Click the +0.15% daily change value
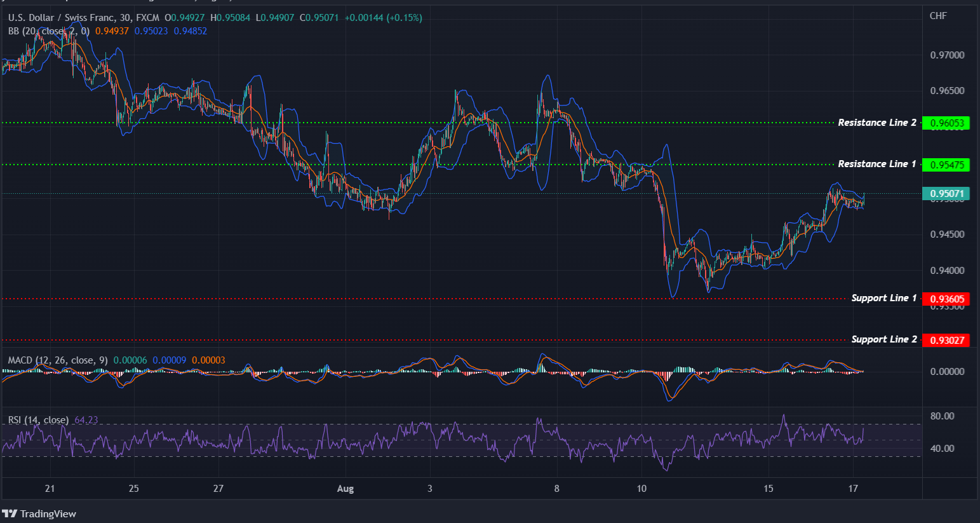The width and height of the screenshot is (980, 523). point(403,18)
